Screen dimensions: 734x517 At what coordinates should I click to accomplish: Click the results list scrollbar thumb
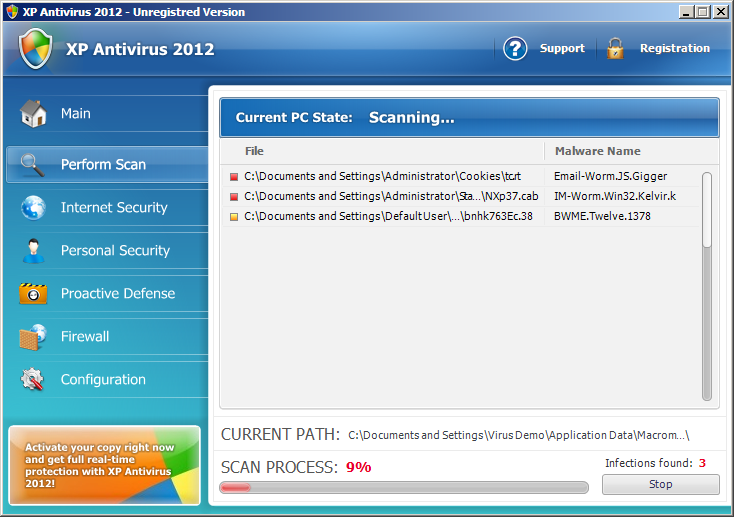pos(707,209)
